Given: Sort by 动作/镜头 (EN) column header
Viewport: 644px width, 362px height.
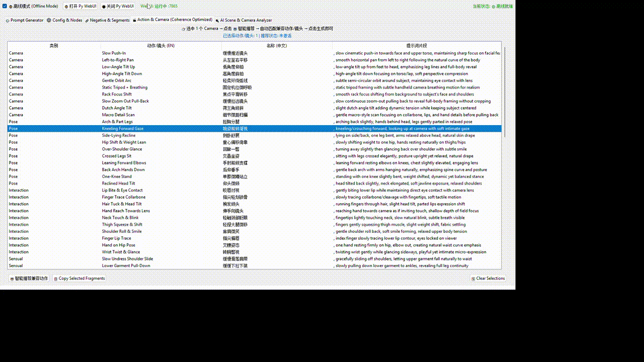Looking at the screenshot, I should [161, 46].
